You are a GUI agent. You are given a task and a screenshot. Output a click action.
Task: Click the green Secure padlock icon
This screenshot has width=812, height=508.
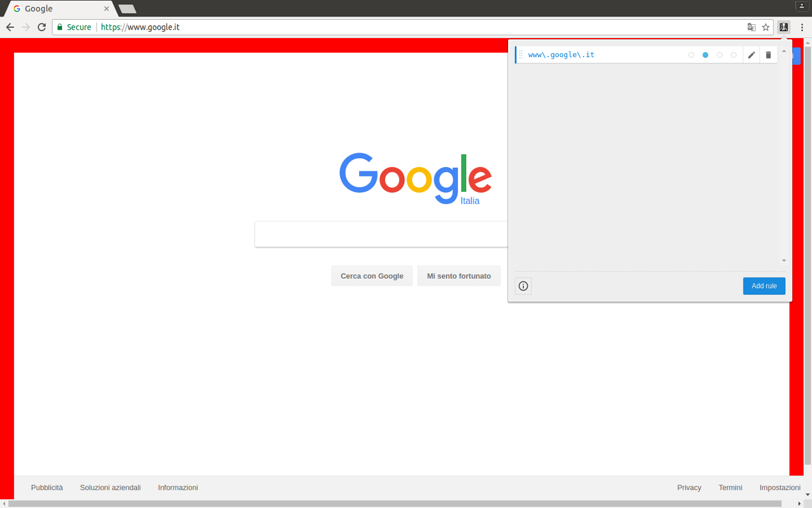pos(60,27)
